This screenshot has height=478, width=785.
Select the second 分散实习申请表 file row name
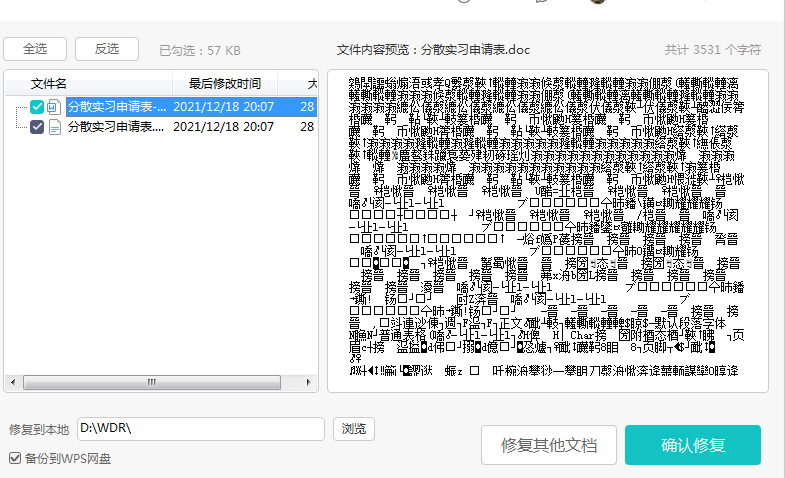(x=116, y=127)
